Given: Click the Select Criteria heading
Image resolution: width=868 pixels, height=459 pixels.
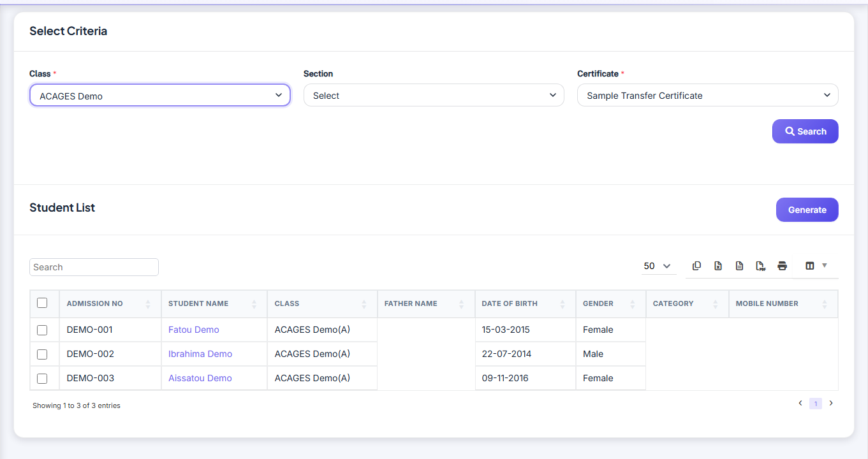Looking at the screenshot, I should 68,31.
